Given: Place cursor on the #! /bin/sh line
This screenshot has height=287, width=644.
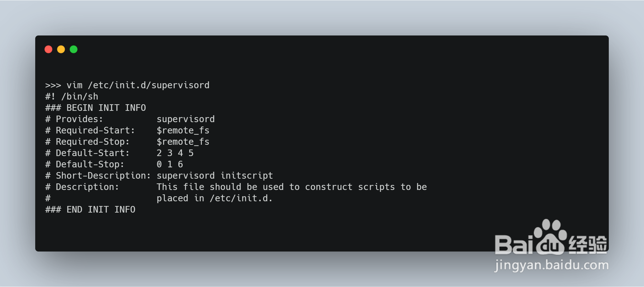Looking at the screenshot, I should click(x=72, y=96).
